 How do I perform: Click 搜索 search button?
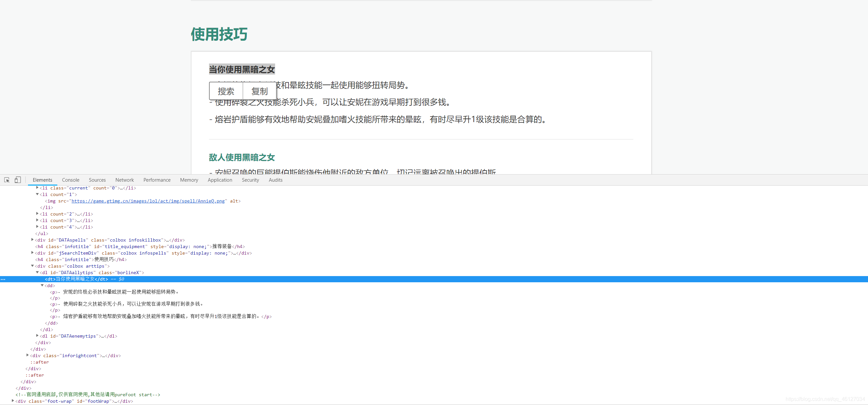(x=226, y=91)
